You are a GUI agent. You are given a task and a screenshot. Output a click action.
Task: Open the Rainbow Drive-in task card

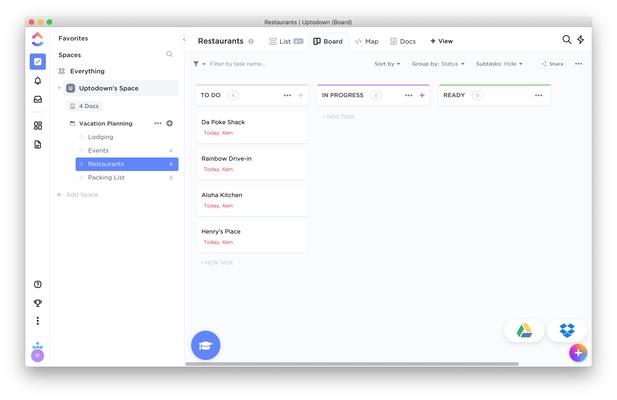[x=252, y=164]
